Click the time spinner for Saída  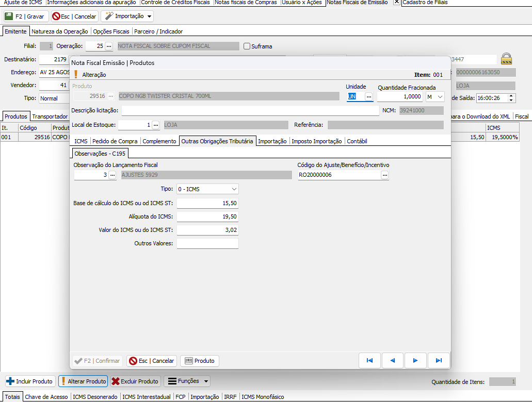[511, 98]
